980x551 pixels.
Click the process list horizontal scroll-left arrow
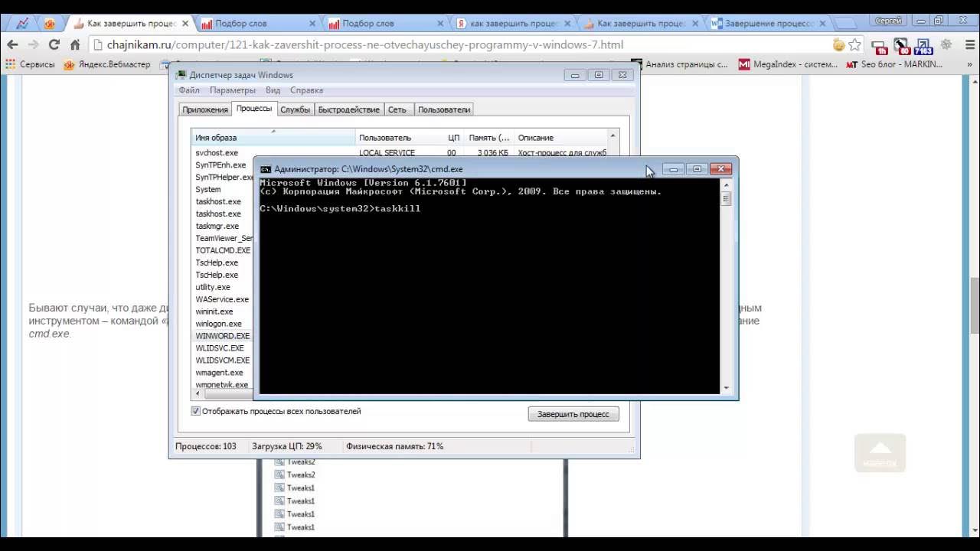[198, 394]
